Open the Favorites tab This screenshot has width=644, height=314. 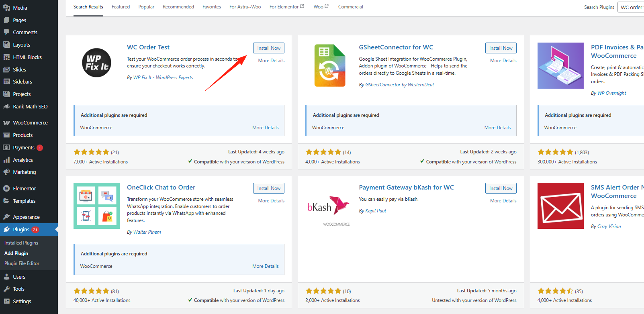point(212,7)
